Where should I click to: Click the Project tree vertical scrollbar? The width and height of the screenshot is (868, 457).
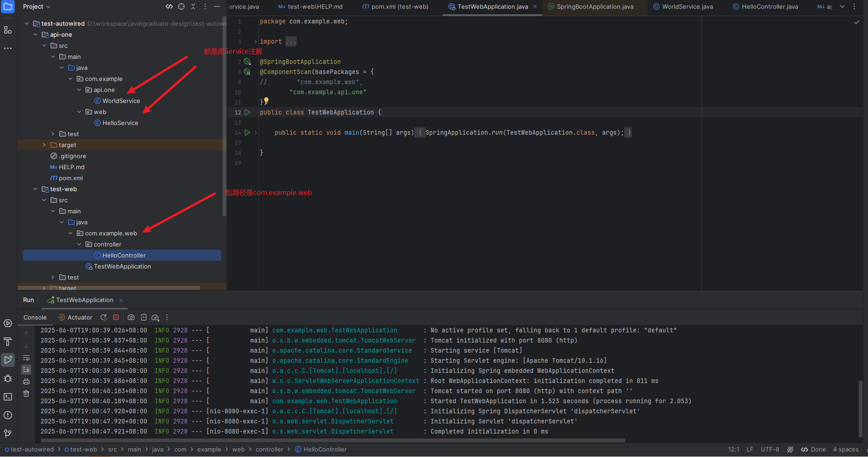pyautogui.click(x=224, y=116)
